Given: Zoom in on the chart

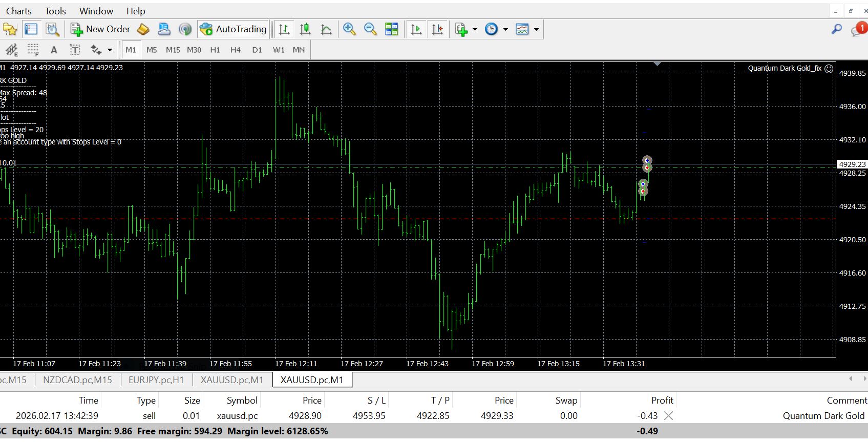Looking at the screenshot, I should point(349,29).
